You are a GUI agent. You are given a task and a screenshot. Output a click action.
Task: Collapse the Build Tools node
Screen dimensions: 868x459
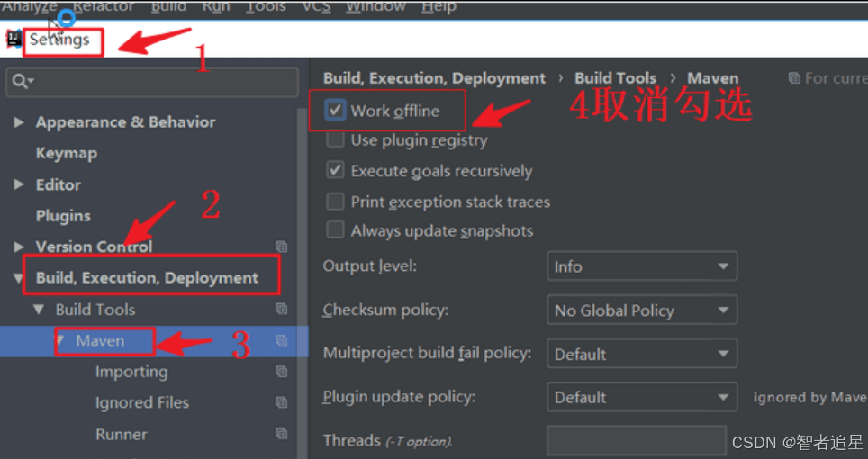(x=39, y=309)
